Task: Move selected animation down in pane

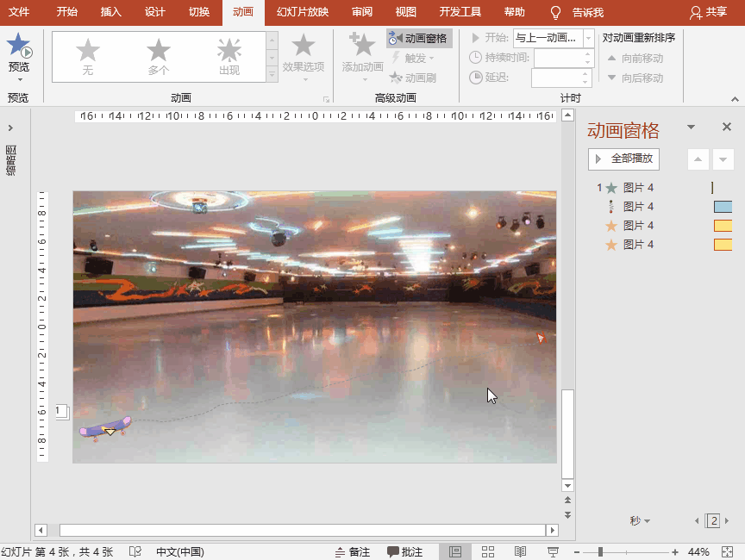Action: (723, 159)
